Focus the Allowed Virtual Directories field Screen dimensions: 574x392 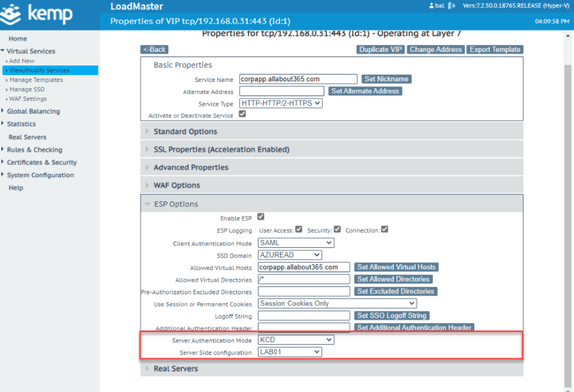tap(304, 279)
